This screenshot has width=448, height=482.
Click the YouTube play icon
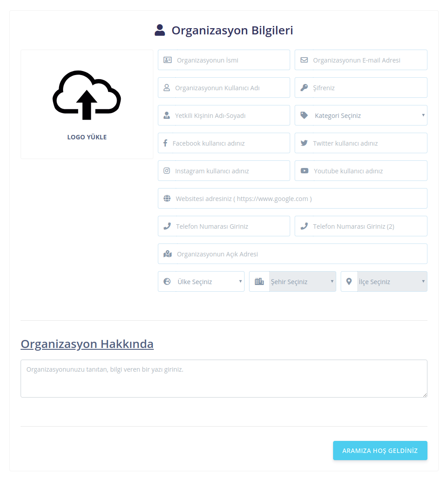(304, 171)
